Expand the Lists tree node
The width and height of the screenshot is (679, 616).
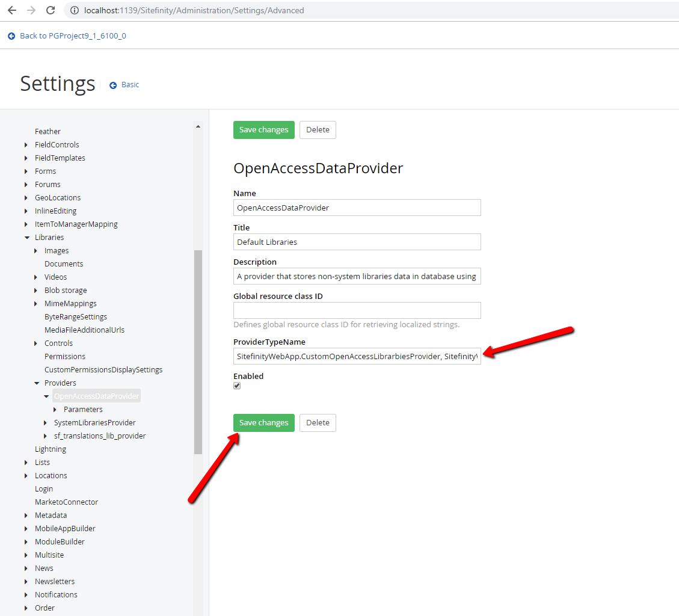(26, 463)
